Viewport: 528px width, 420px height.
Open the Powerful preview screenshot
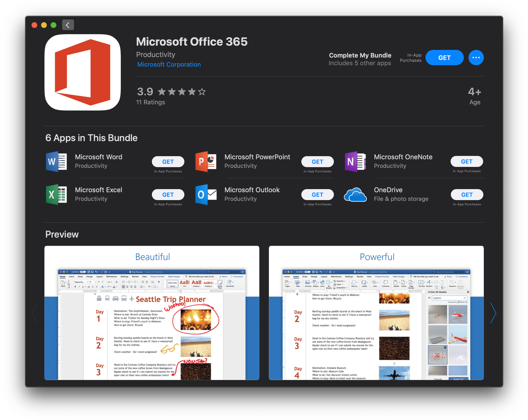click(x=376, y=313)
